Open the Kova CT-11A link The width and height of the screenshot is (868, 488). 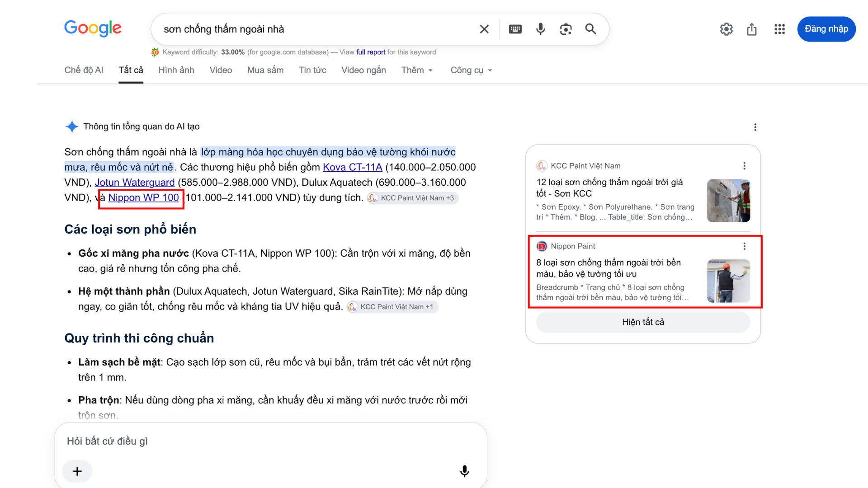point(353,167)
